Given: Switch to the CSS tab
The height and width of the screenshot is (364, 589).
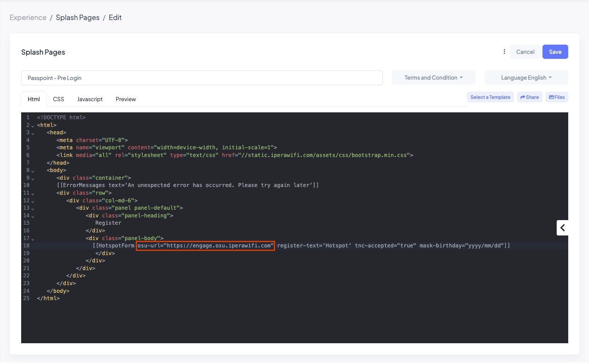Looking at the screenshot, I should tap(58, 99).
